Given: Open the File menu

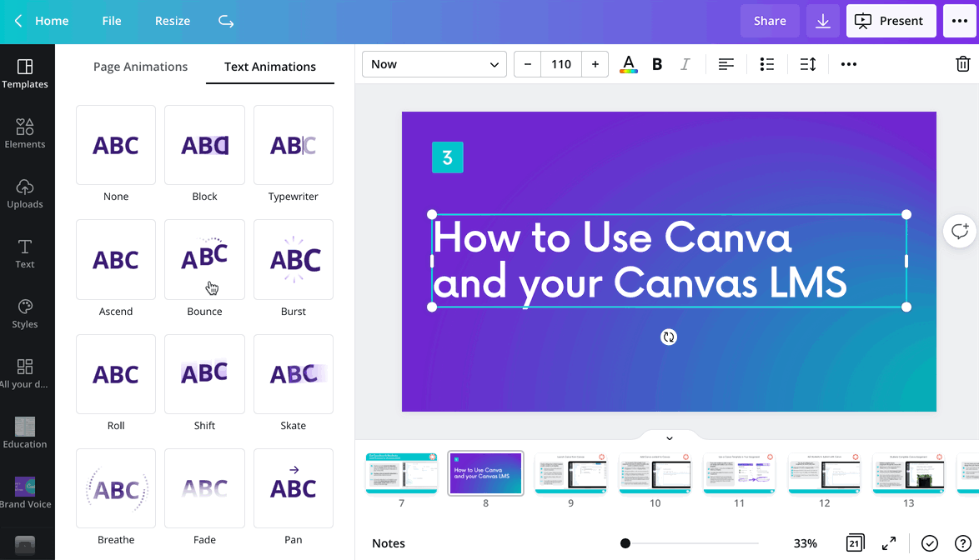Looking at the screenshot, I should [112, 21].
